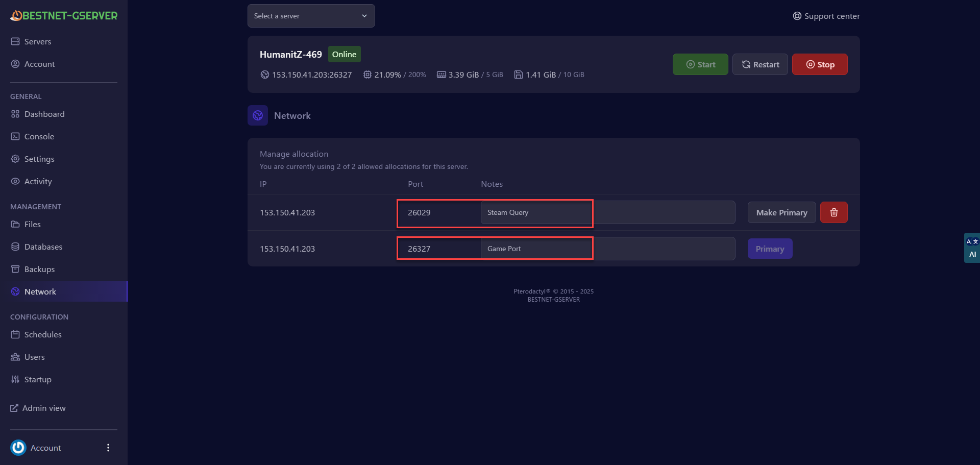
Task: Click the bottom Account label
Action: pos(46,448)
